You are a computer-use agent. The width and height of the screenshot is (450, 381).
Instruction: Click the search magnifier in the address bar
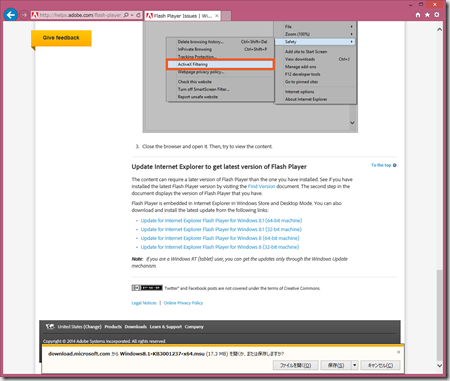coord(126,15)
